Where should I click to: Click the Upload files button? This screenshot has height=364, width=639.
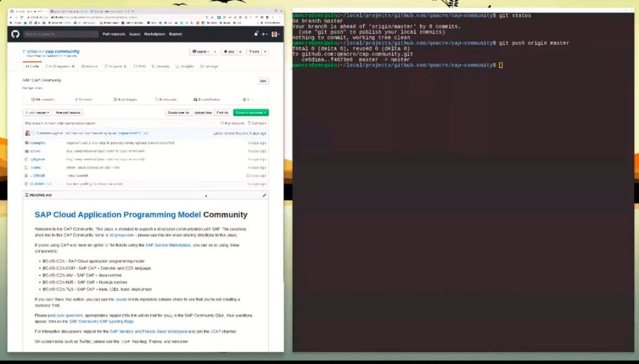tap(203, 112)
